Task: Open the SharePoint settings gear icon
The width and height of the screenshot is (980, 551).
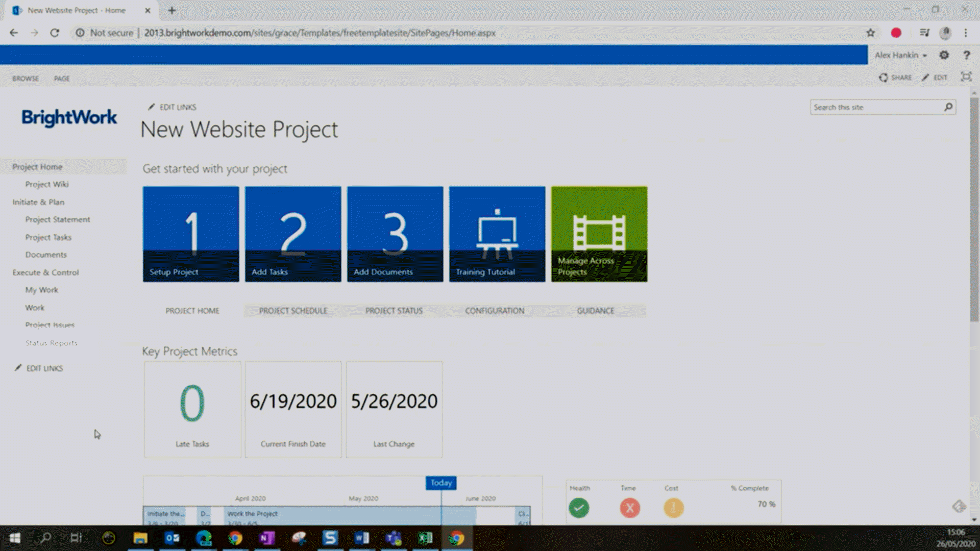Action: [944, 55]
